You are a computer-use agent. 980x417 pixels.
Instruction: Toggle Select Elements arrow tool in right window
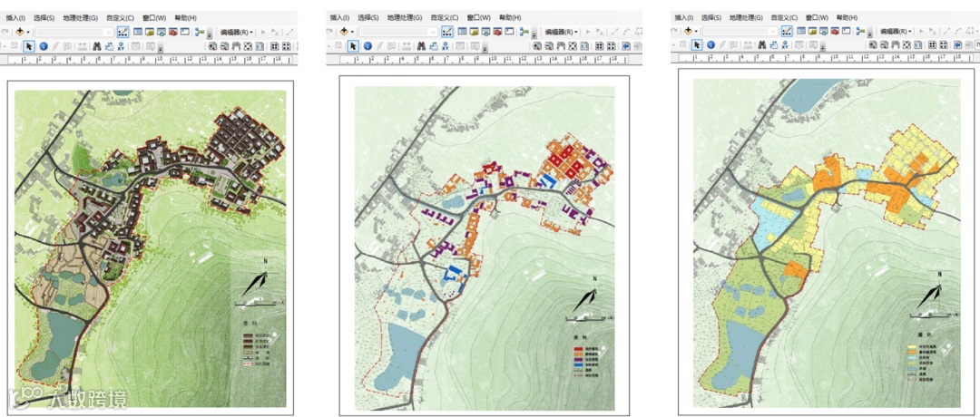(x=697, y=45)
